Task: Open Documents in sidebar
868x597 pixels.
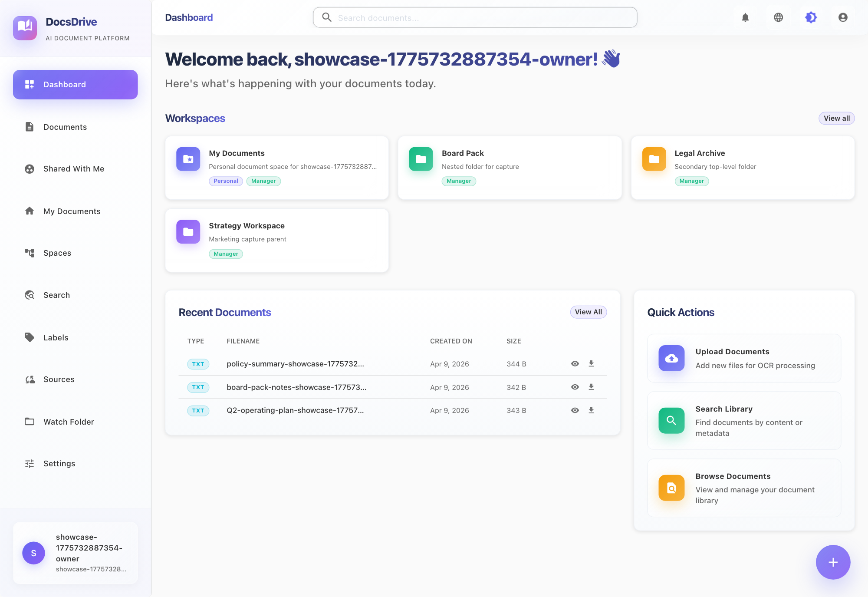Action: coord(76,127)
